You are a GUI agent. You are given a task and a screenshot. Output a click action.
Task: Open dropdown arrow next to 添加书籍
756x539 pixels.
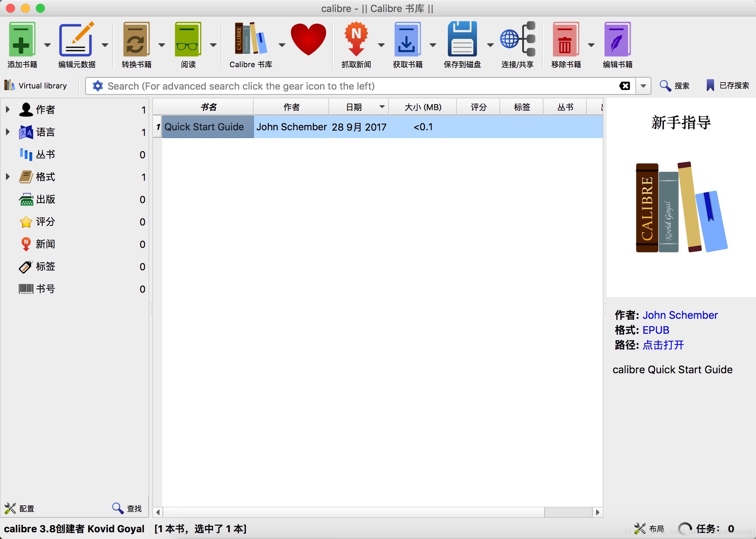pos(47,45)
